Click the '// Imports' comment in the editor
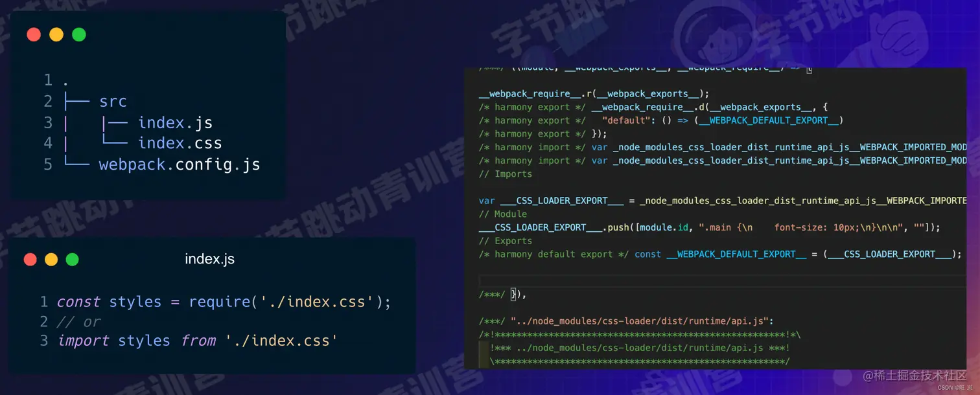Image resolution: width=980 pixels, height=395 pixels. [506, 174]
